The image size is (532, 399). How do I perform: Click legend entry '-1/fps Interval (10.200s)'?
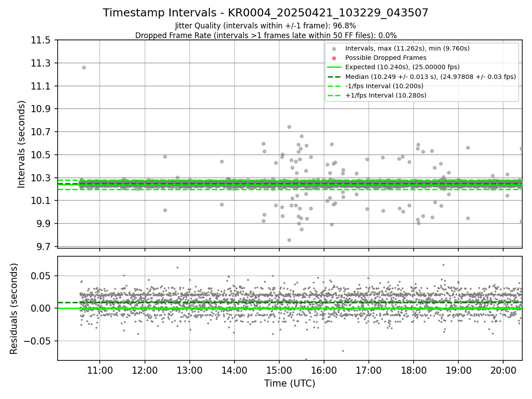pyautogui.click(x=384, y=86)
